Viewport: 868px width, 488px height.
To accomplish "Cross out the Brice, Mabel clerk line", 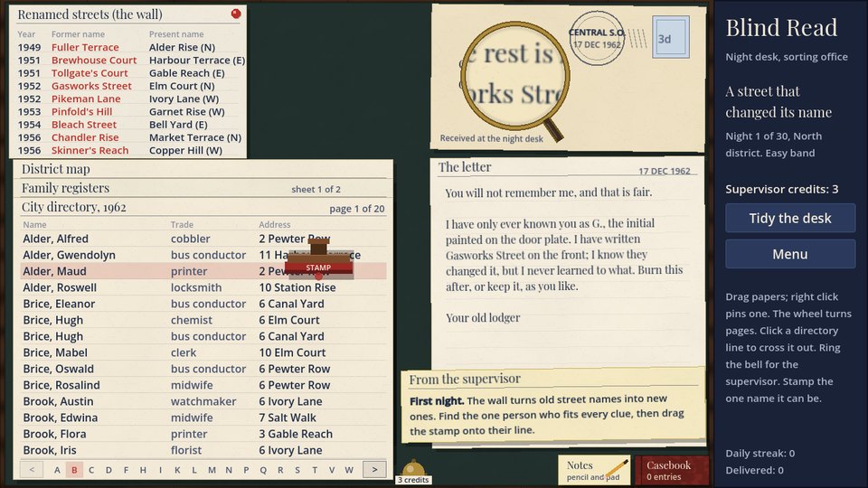I will pyautogui.click(x=203, y=352).
